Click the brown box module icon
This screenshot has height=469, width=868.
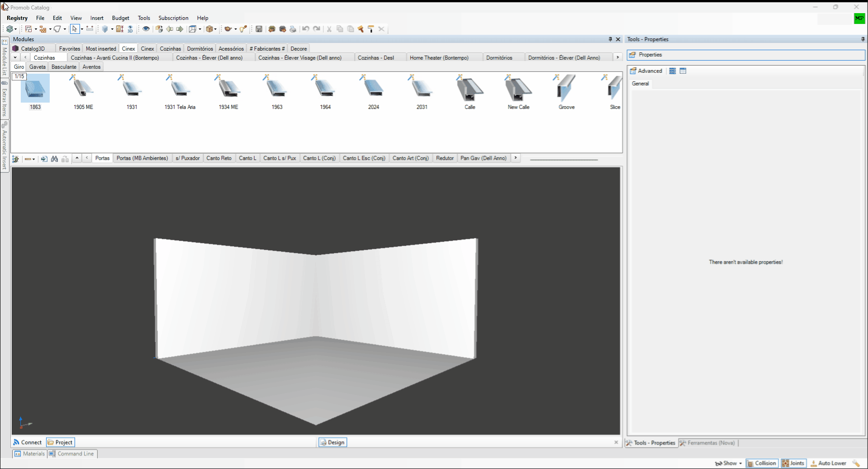(210, 29)
